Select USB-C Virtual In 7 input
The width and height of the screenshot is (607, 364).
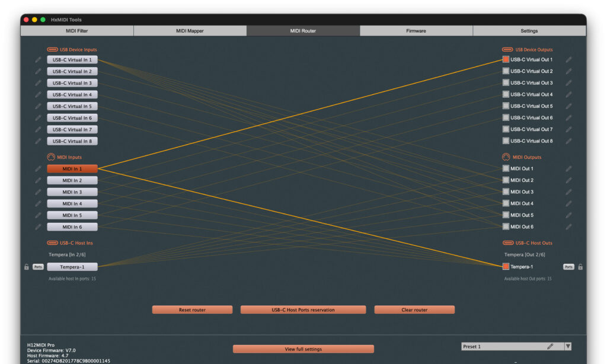click(72, 129)
